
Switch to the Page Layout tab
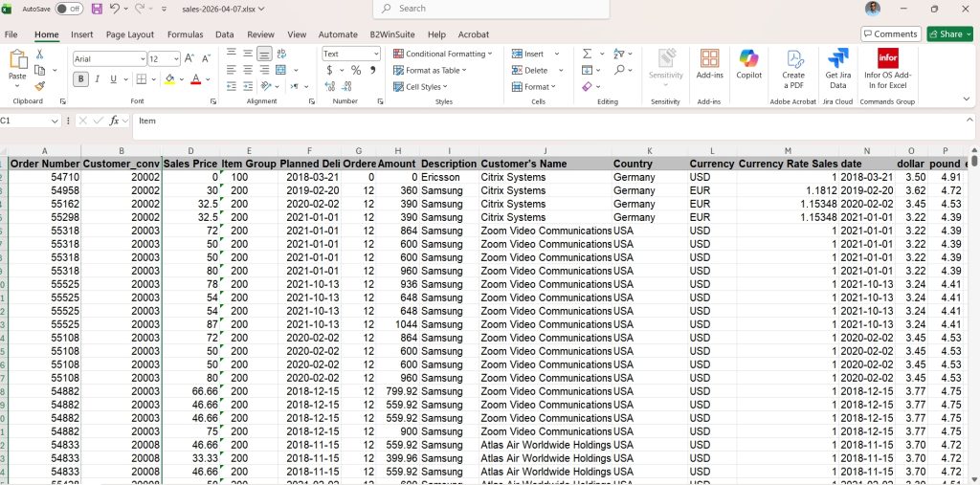(130, 34)
